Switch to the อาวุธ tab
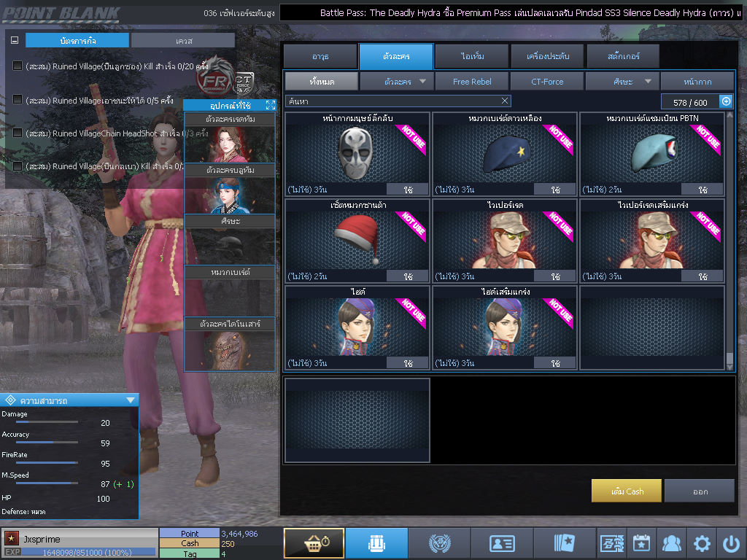 tap(320, 56)
